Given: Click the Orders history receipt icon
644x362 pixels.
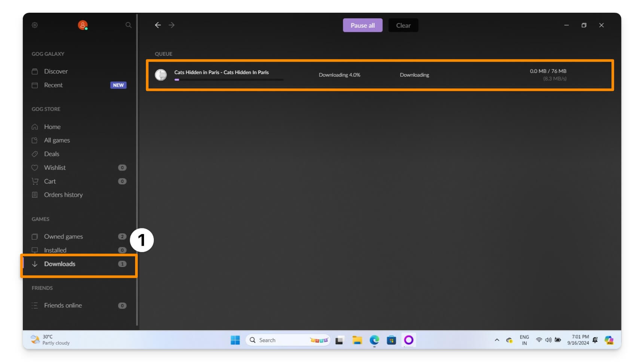Looking at the screenshot, I should 35,195.
